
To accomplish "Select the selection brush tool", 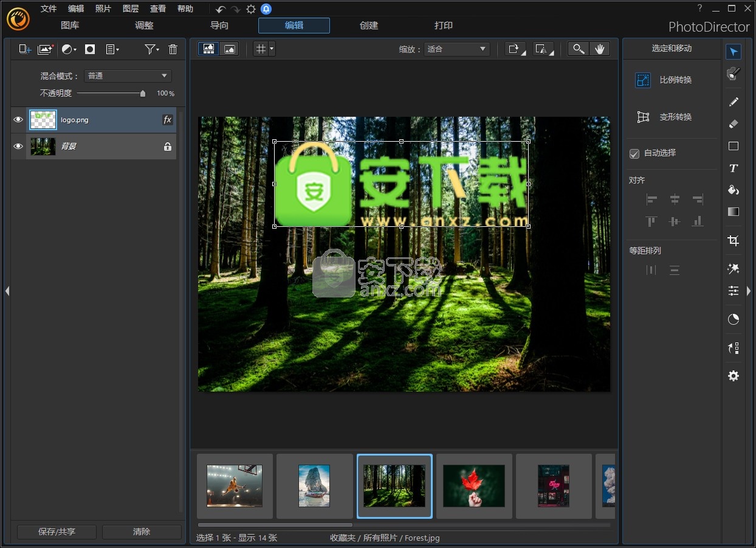I will click(x=734, y=74).
